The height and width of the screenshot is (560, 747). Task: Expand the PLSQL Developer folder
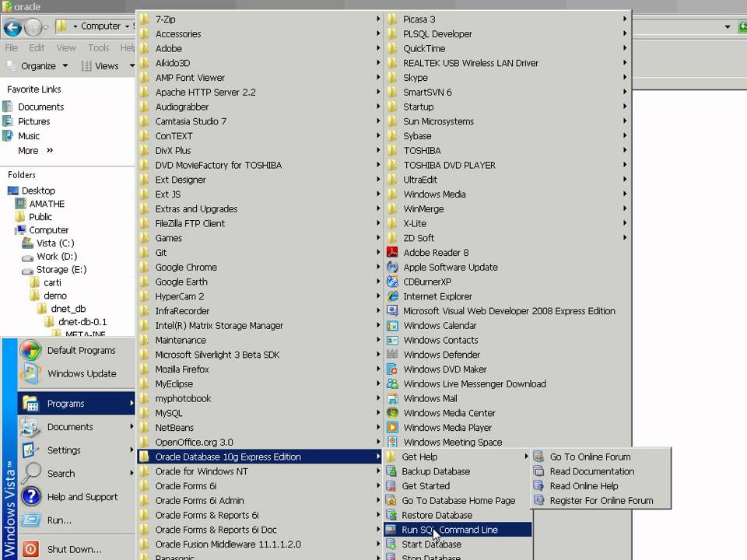click(507, 33)
